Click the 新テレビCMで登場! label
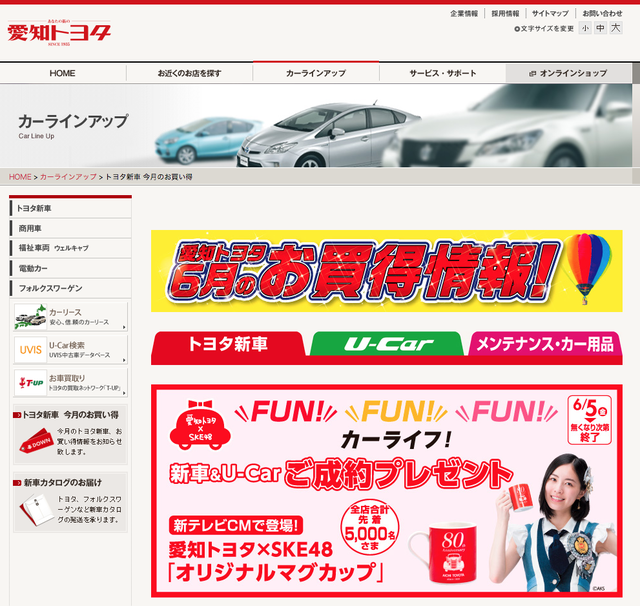640x606 pixels. point(236,526)
